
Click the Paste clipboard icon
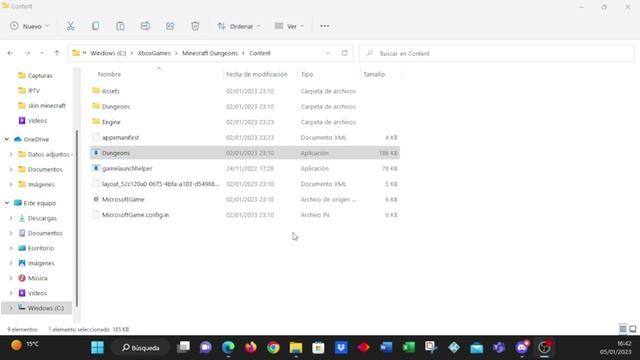click(x=120, y=26)
